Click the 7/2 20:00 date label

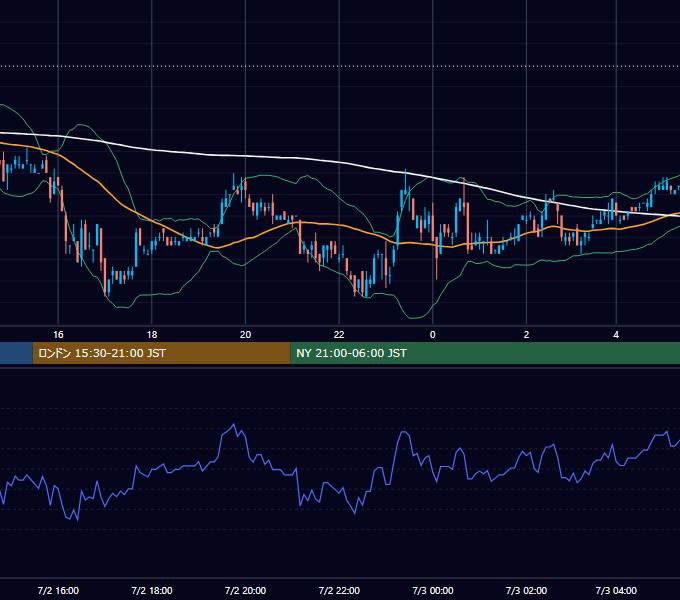tap(245, 590)
